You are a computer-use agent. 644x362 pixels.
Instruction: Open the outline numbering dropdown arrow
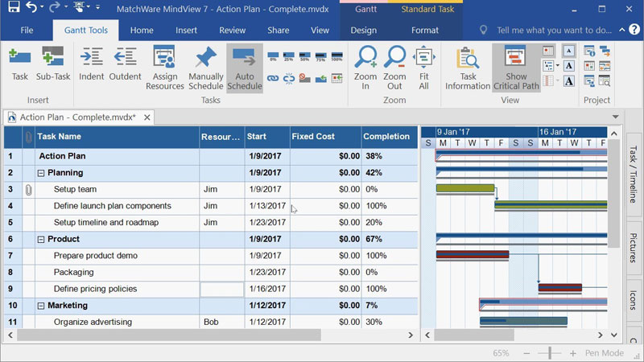click(x=558, y=66)
